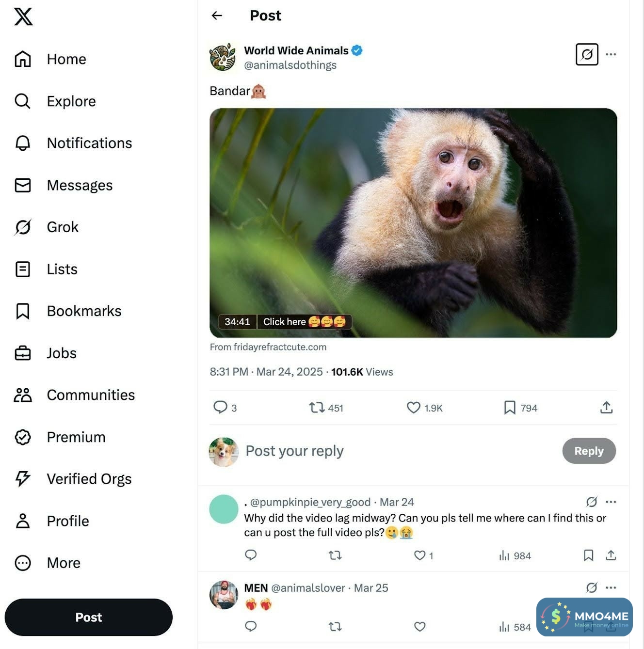The image size is (644, 649).
Task: Open the X logo home link
Action: [23, 16]
